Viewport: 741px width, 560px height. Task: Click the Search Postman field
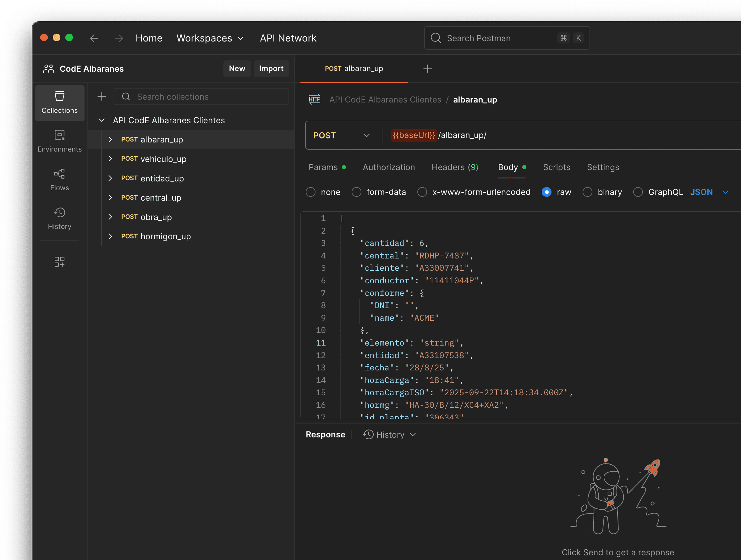pos(499,38)
